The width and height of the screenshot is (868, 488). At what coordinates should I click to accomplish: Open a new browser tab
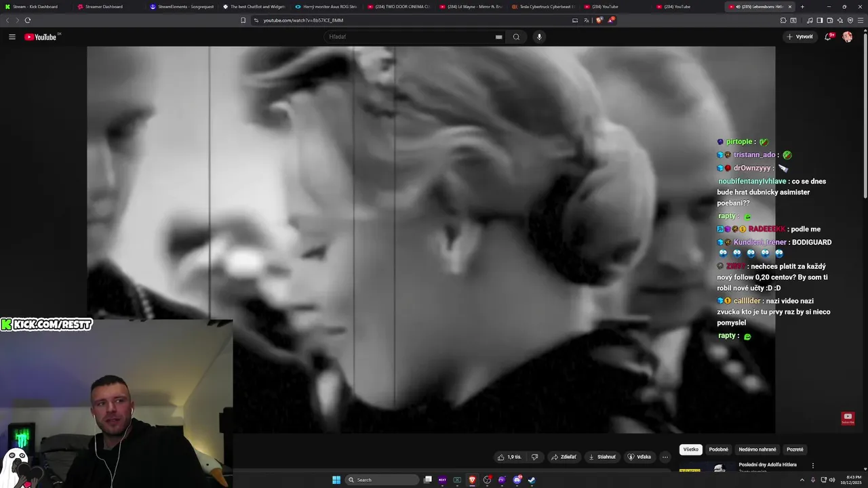[802, 7]
